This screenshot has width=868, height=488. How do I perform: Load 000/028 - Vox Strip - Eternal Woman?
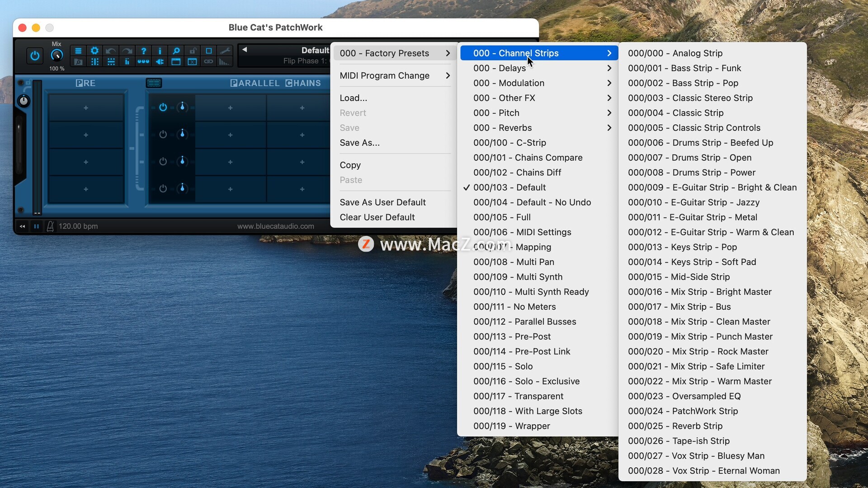(712, 470)
